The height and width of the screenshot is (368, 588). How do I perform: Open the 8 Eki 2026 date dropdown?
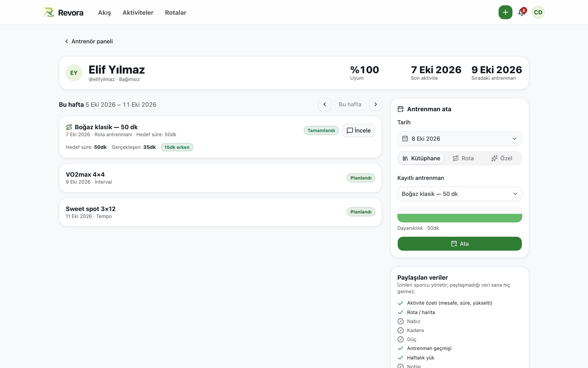pyautogui.click(x=459, y=139)
